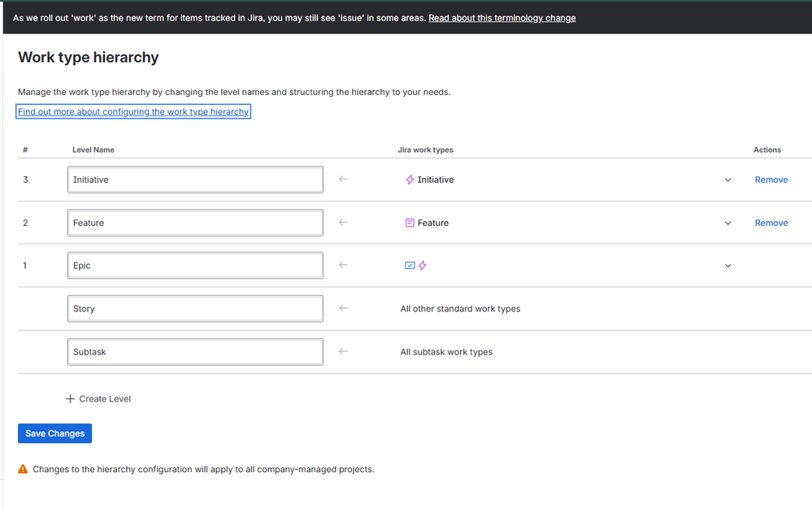The width and height of the screenshot is (812, 508).
Task: Remove the Initiative hierarchy level
Action: click(771, 180)
